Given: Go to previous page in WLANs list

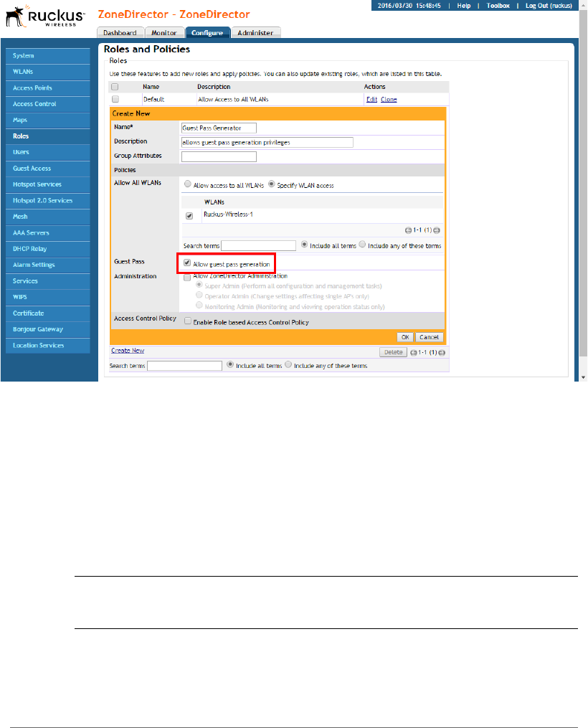Looking at the screenshot, I should coord(408,230).
